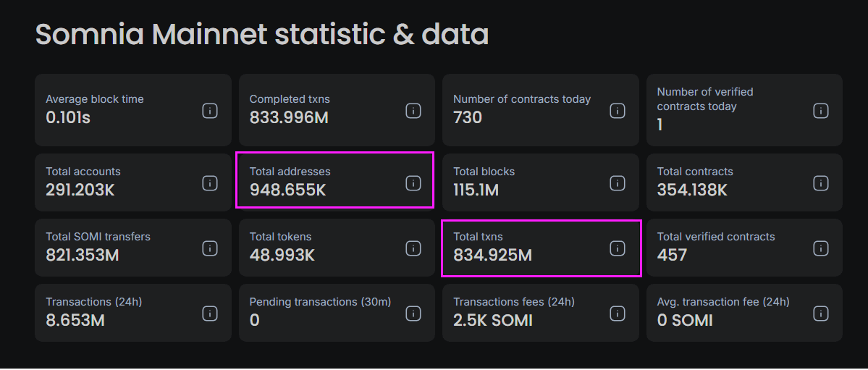Click the Somnia Mainnet statistic & data heading

261,35
